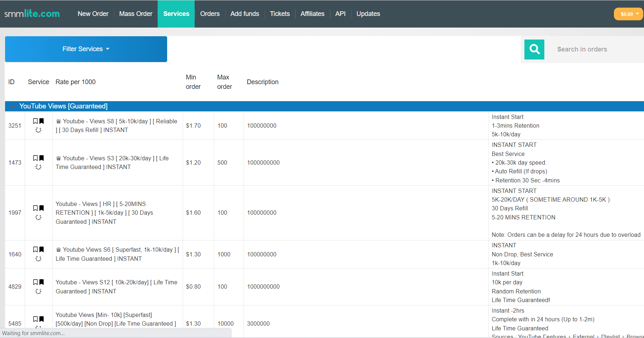Viewport: 644px width, 338px height.
Task: Click outline bookmark icon for service 4829
Action: (x=36, y=282)
